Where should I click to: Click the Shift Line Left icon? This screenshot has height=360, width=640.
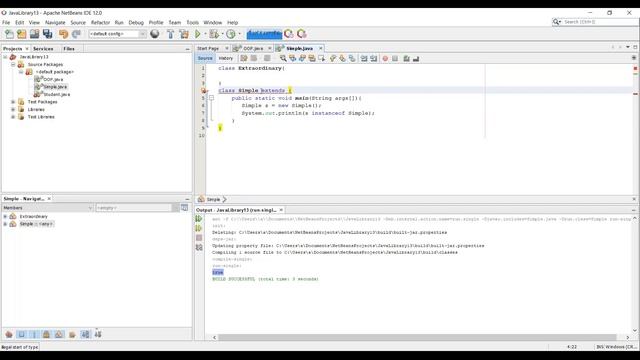364,59
